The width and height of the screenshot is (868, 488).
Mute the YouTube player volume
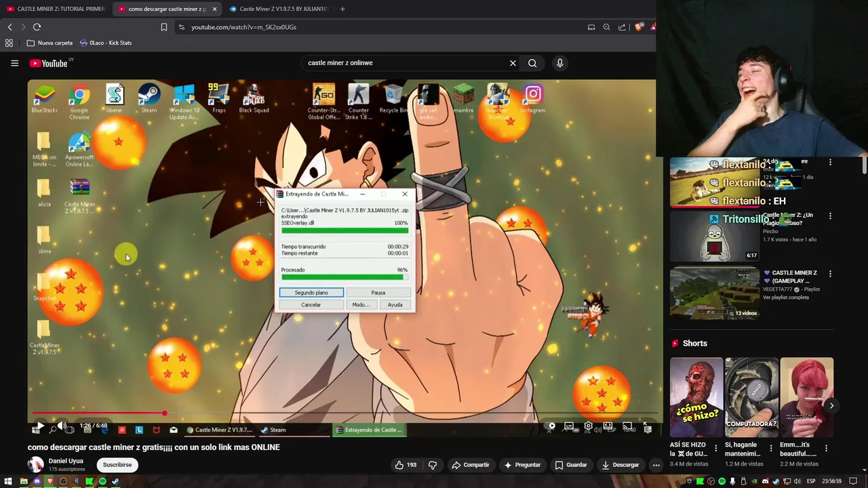point(62,426)
